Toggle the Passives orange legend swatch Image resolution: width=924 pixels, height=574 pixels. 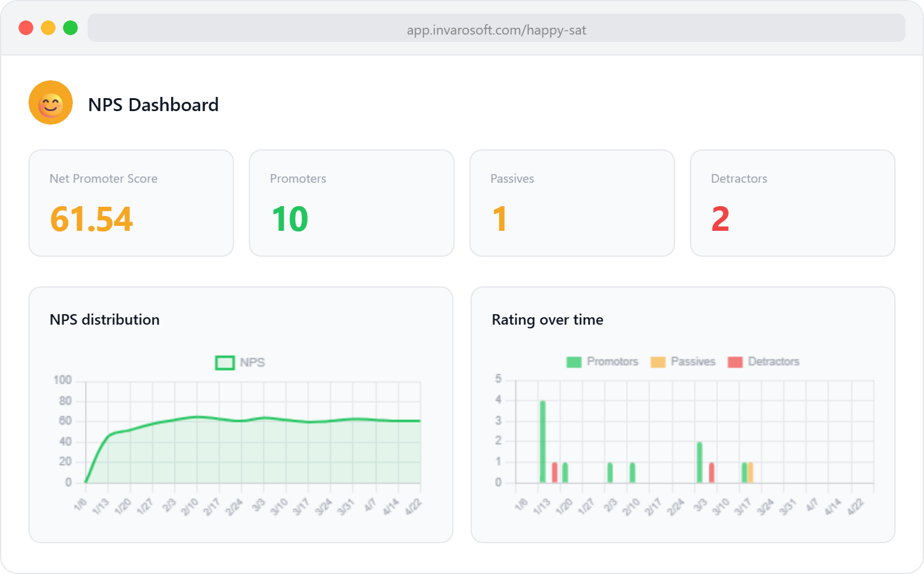[658, 362]
